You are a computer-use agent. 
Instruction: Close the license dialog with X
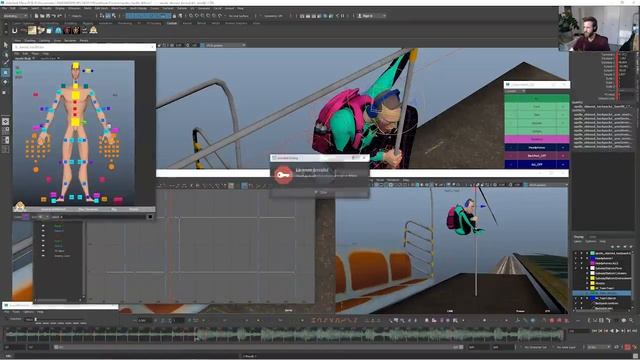364,158
